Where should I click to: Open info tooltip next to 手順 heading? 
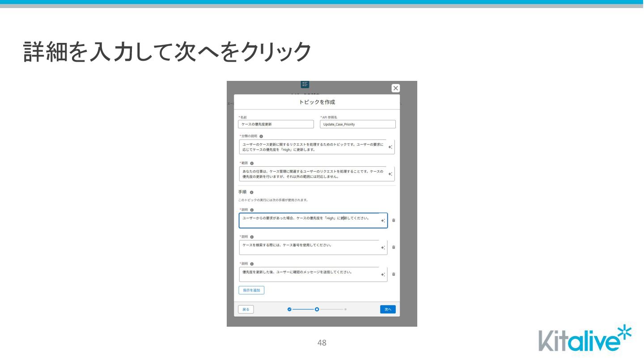pyautogui.click(x=251, y=192)
